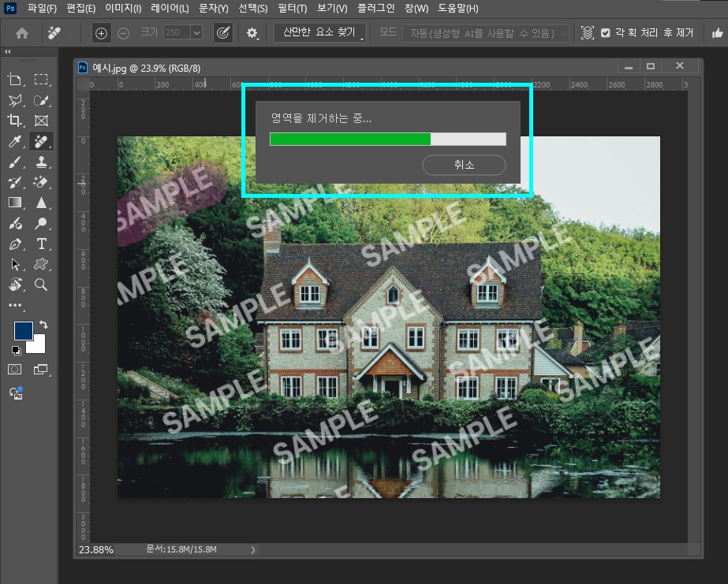Select the Zoom magnifier tool
The image size is (728, 584).
(x=41, y=285)
